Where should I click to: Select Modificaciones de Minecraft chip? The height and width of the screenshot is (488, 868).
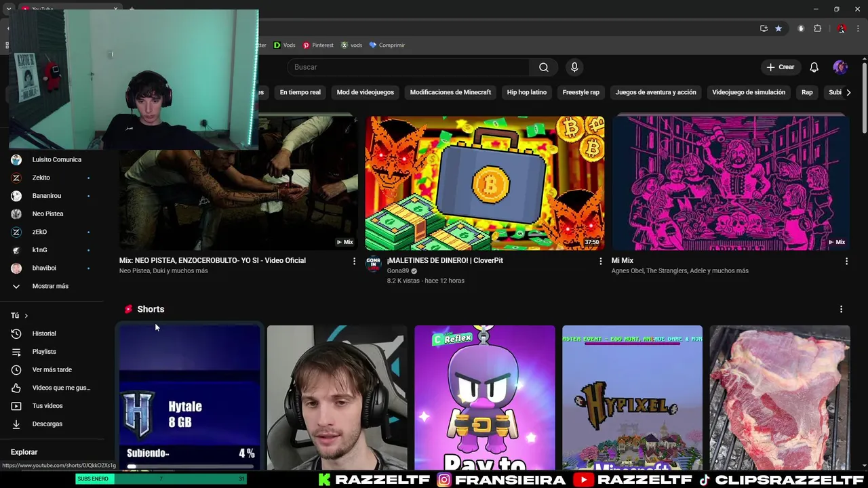[x=450, y=92]
